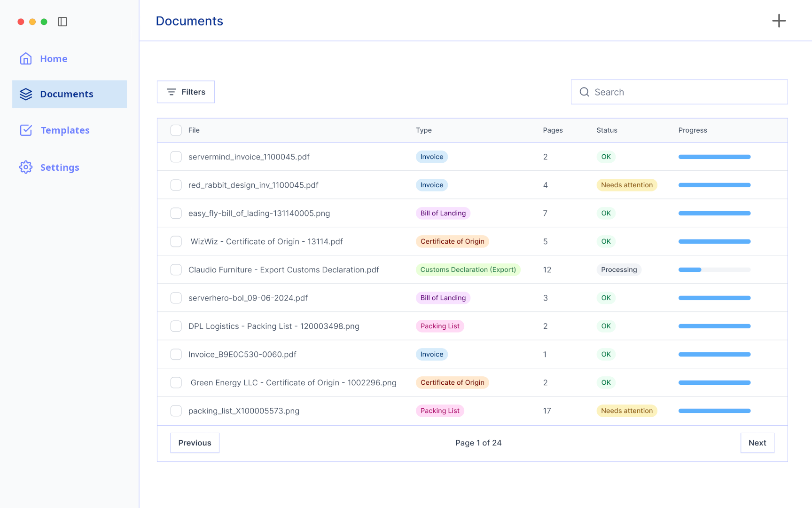812x508 pixels.
Task: Click the Filters lines icon
Action: pos(172,92)
